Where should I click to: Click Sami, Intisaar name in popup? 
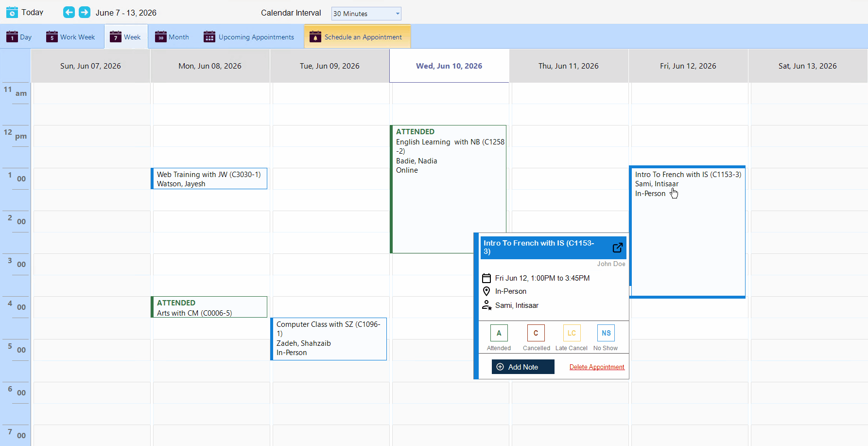[517, 305]
